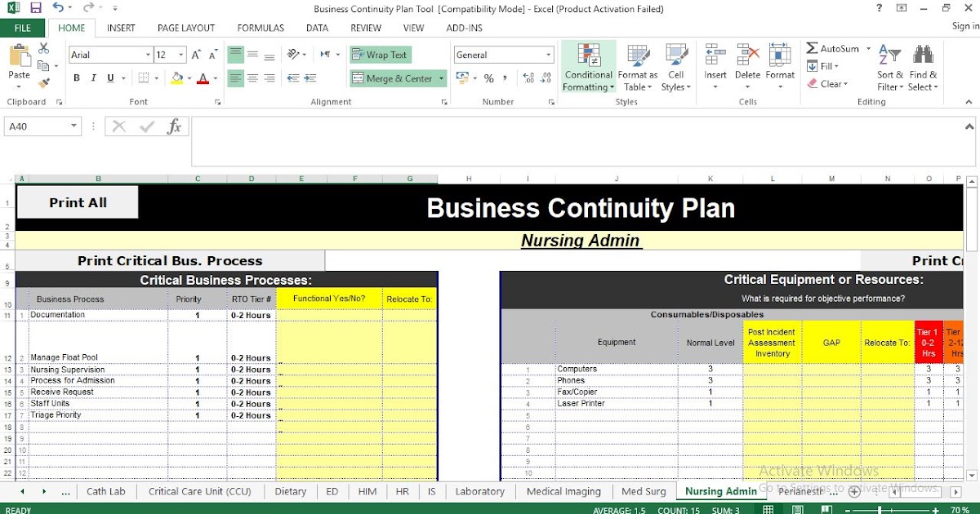Toggle Underline formatting
The width and height of the screenshot is (980, 514).
[x=111, y=78]
